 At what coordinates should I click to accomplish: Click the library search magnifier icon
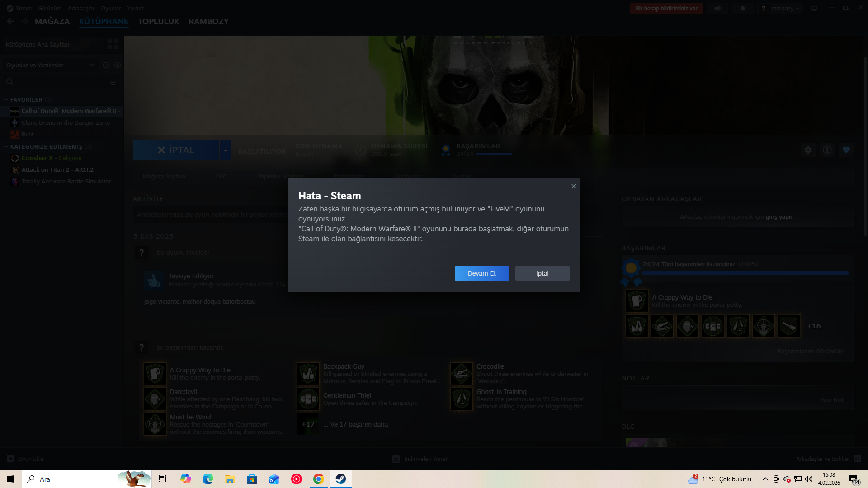tap(10, 82)
